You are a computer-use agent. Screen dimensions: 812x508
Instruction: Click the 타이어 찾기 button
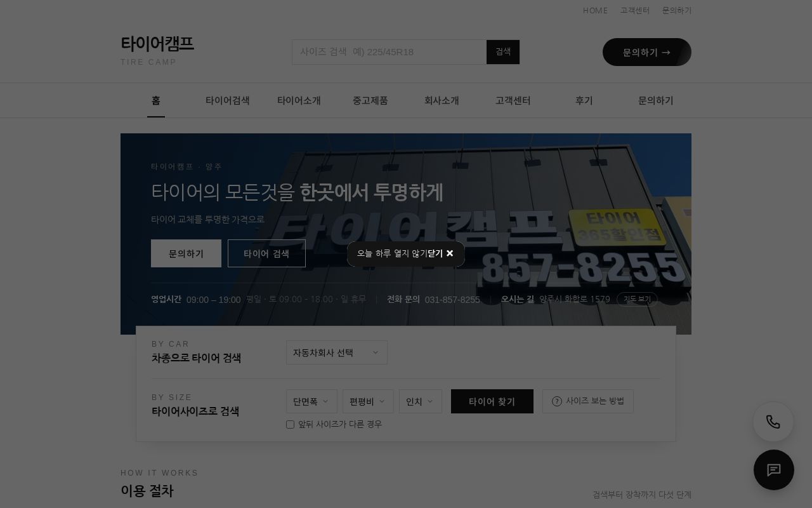[x=492, y=401]
